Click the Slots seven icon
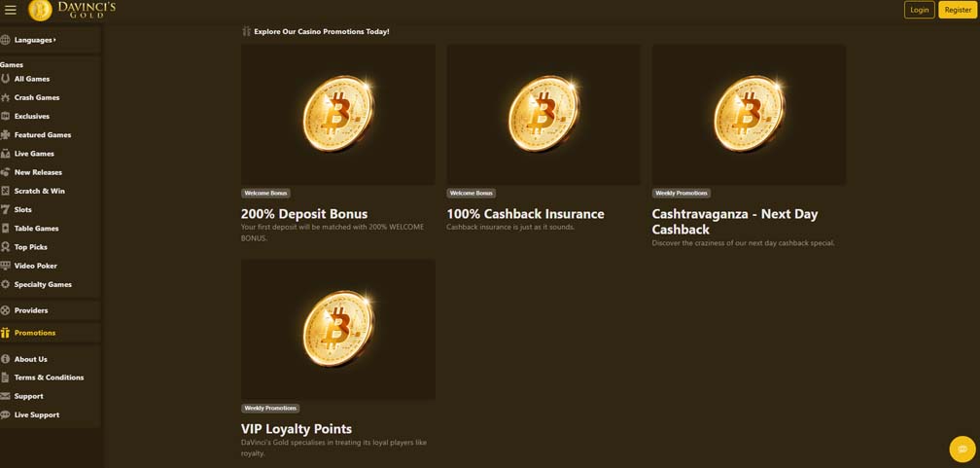Image resolution: width=980 pixels, height=468 pixels. point(6,209)
